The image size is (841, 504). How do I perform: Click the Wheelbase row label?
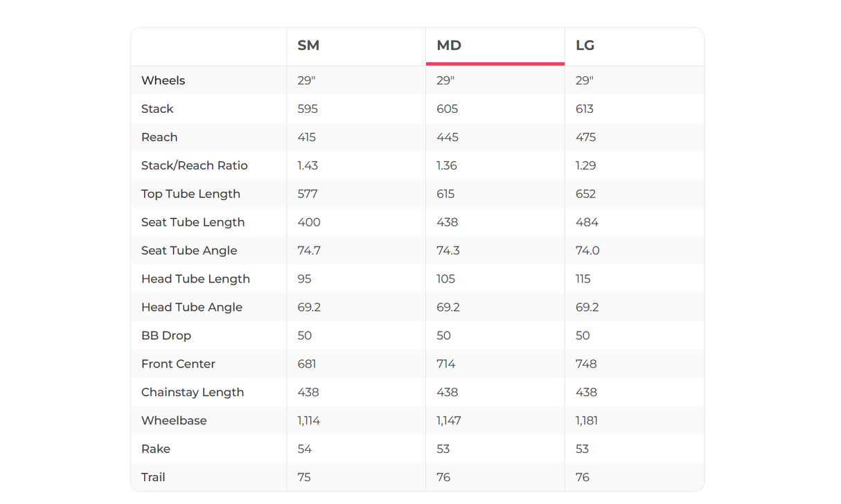(174, 421)
